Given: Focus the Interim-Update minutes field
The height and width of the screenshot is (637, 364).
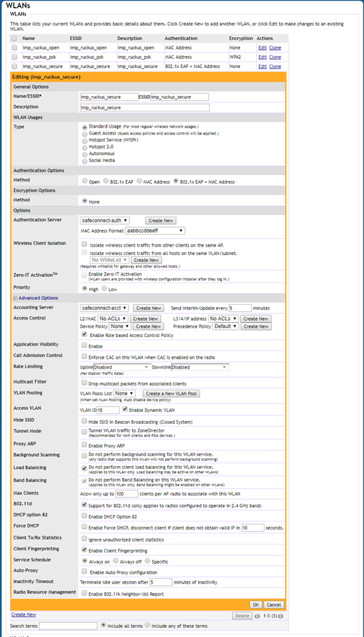Looking at the screenshot, I should pos(240,308).
